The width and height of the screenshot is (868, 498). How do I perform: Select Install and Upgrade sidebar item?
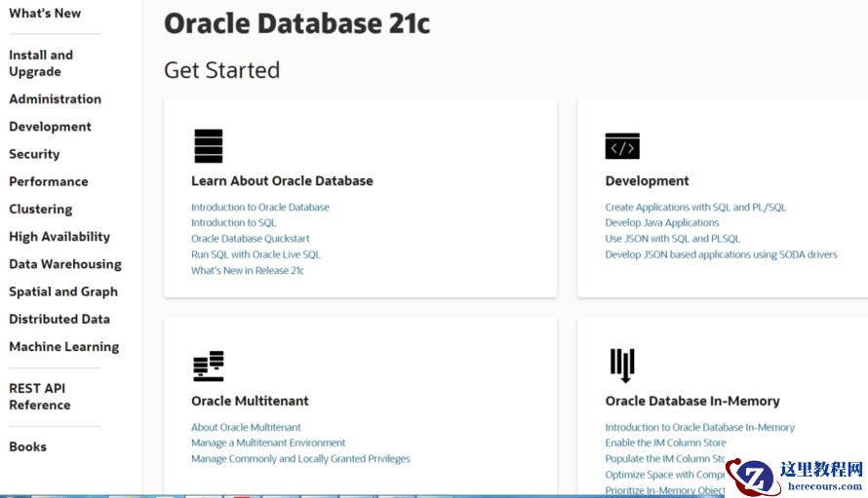(41, 63)
